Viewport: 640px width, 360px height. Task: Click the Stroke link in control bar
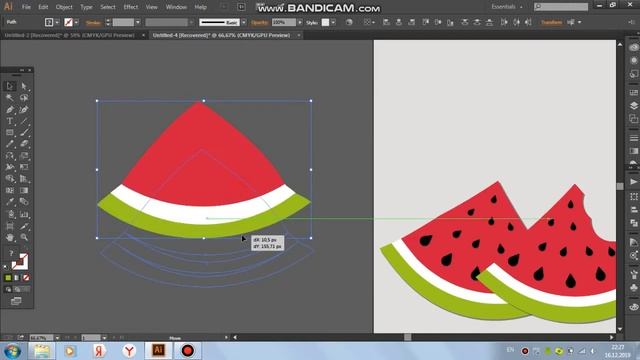click(93, 23)
